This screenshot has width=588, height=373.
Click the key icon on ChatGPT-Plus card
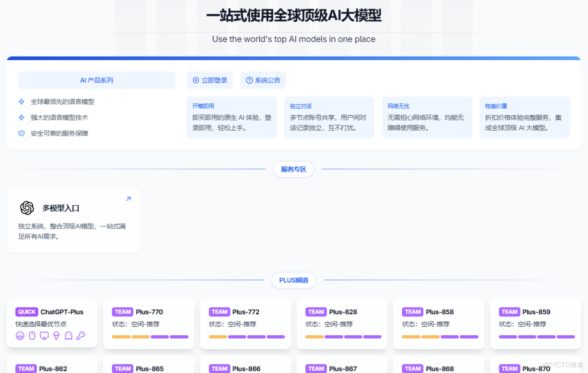81,335
